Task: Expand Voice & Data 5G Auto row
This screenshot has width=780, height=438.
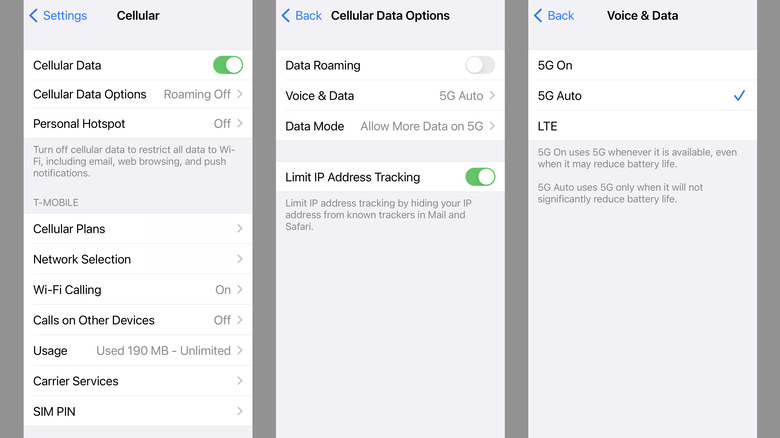Action: pyautogui.click(x=390, y=96)
